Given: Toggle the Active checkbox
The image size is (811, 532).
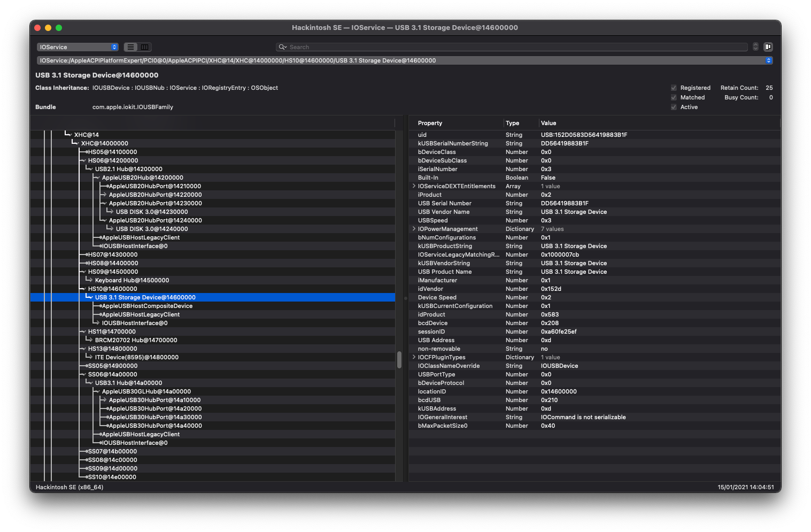Looking at the screenshot, I should [x=674, y=107].
